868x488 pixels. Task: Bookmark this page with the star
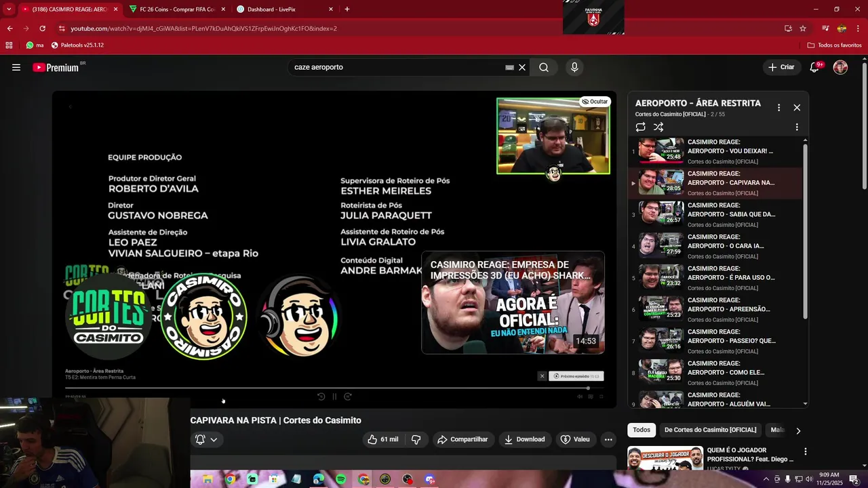(803, 28)
